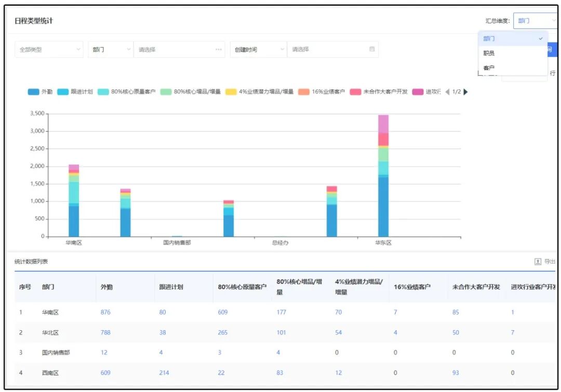Click the 16%业绩客户 column header
The height and width of the screenshot is (392, 561).
coord(412,287)
